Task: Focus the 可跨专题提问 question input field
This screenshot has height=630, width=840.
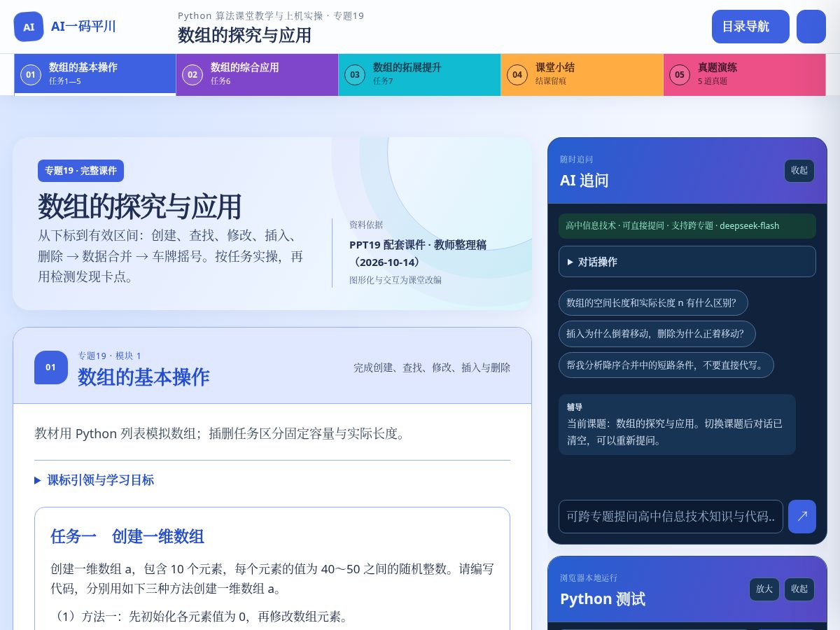Action: 671,517
